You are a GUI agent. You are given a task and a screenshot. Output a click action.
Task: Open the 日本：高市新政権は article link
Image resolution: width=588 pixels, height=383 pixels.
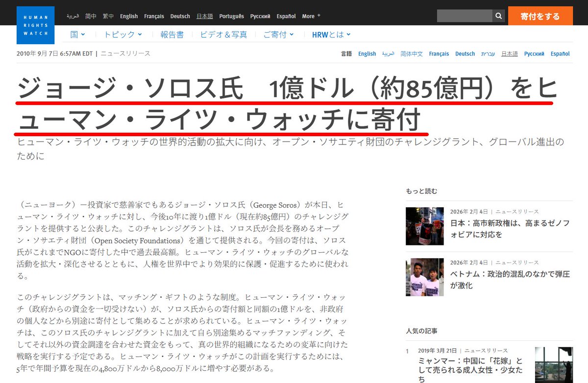tap(510, 229)
